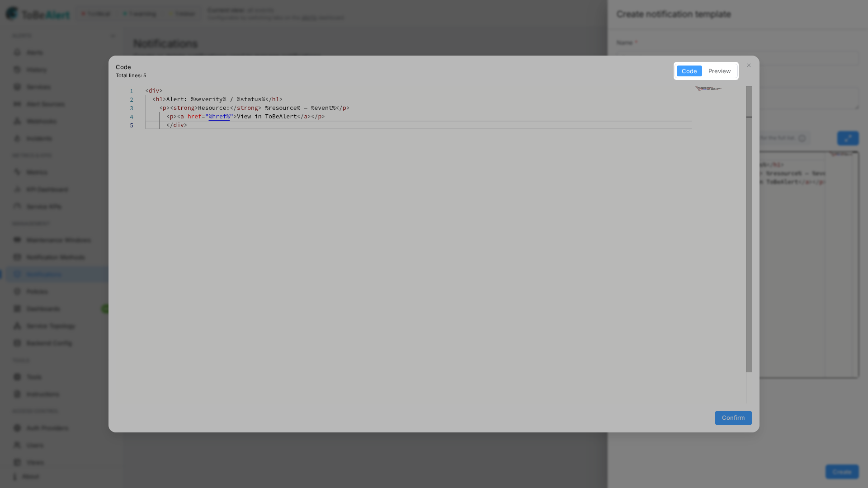Open Webhooks icon in sidebar
This screenshot has height=488, width=868.
[17, 121]
